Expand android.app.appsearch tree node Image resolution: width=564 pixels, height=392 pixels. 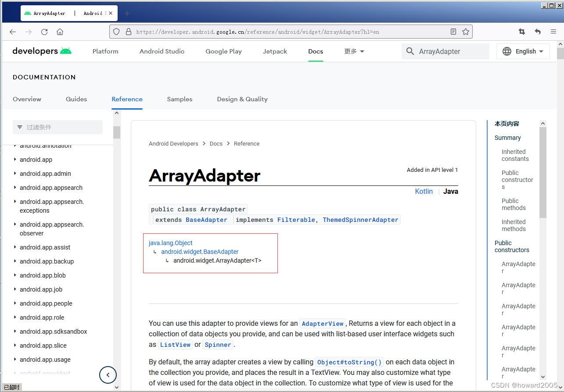tap(15, 188)
